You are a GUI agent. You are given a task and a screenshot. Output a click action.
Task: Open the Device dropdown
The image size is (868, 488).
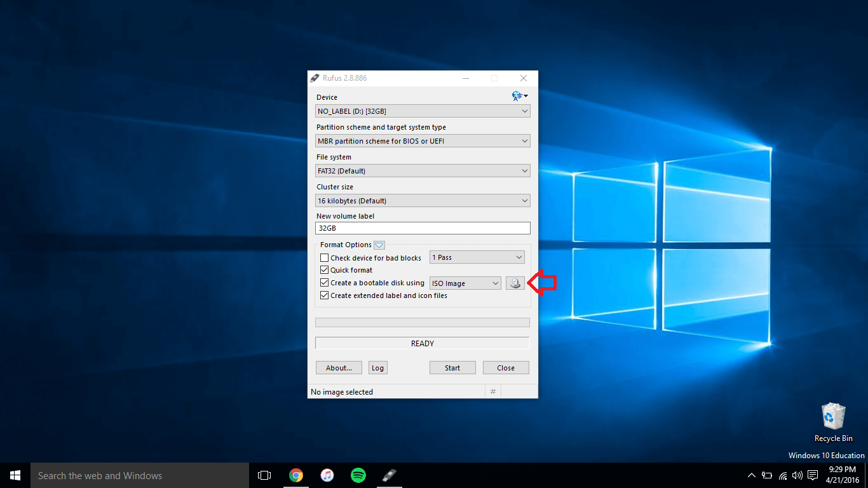(423, 111)
